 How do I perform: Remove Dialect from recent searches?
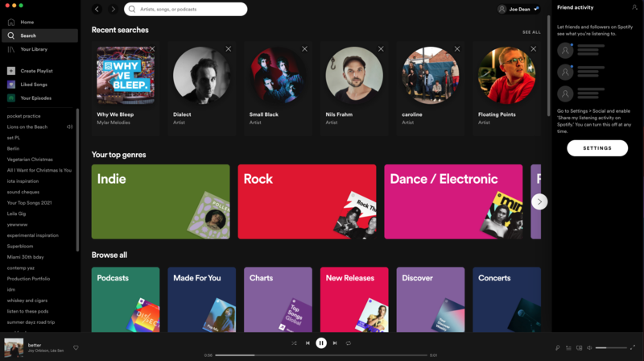click(x=229, y=49)
